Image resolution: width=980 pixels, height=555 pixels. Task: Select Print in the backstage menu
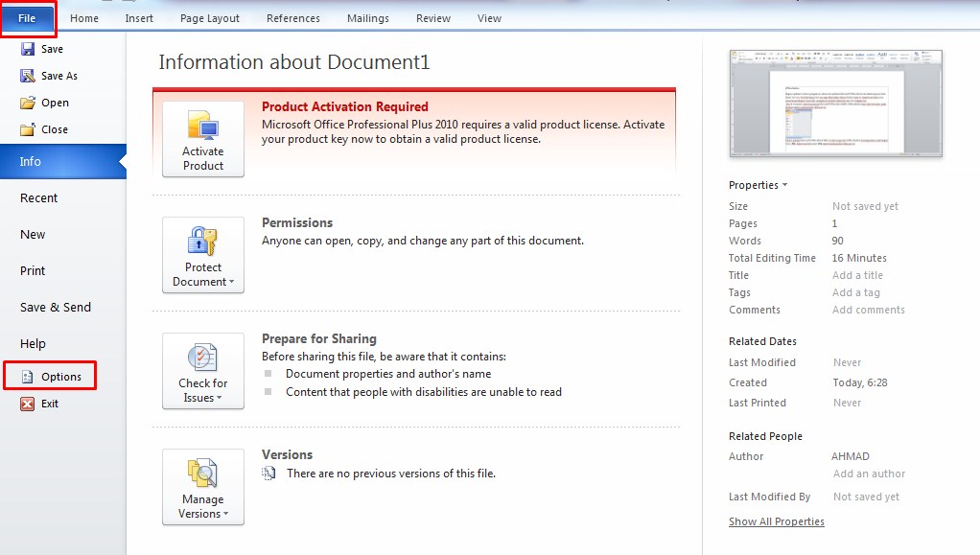coord(33,270)
